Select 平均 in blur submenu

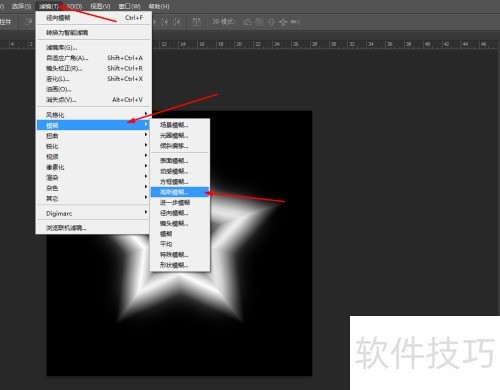coord(180,244)
